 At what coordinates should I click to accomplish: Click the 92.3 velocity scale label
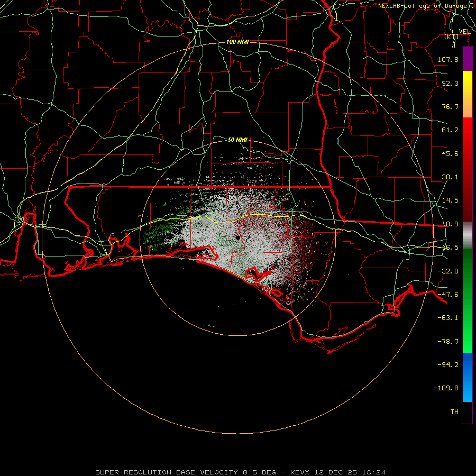(450, 83)
